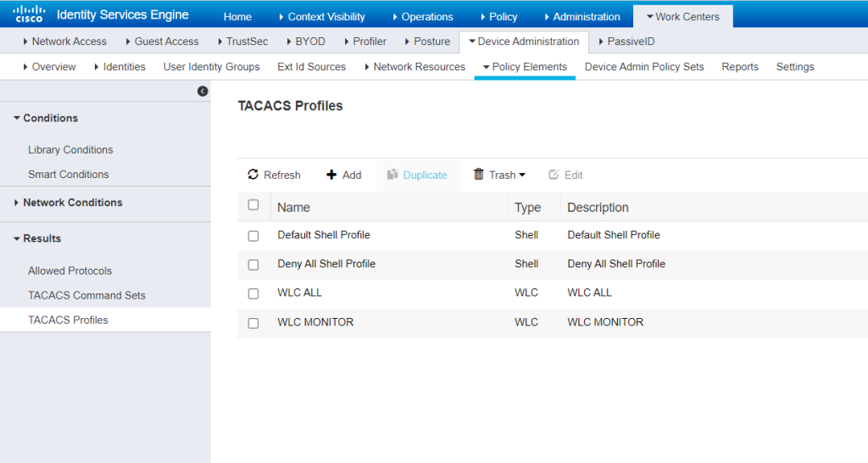Open TACACS Command Sets link
The image size is (868, 463).
[x=87, y=295]
